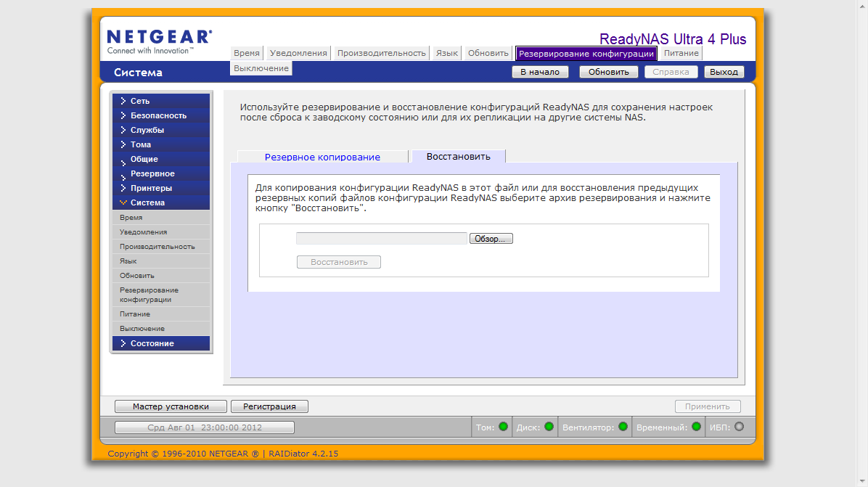This screenshot has width=868, height=487.
Task: Open Уведомления in the sidebar submenu
Action: coord(161,232)
